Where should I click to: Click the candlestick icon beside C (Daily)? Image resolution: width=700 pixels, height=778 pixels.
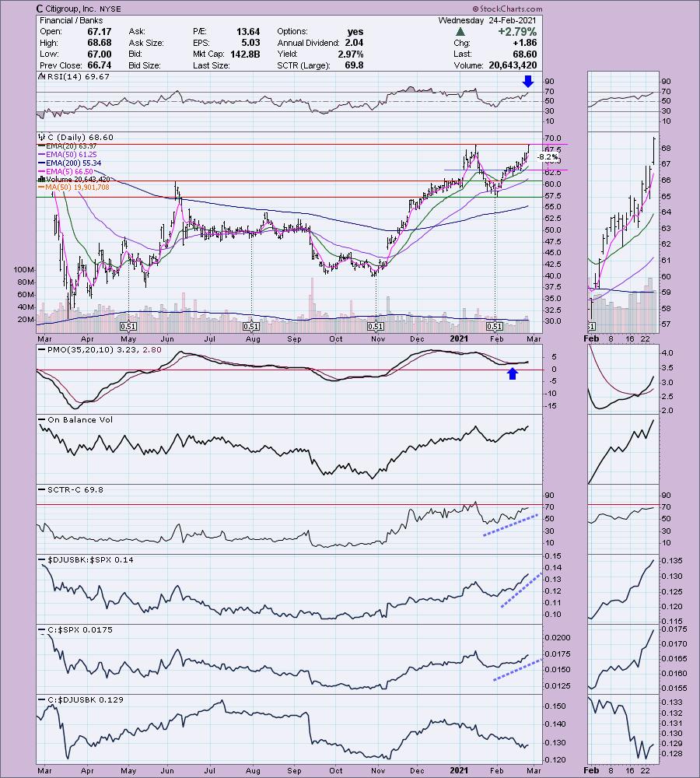(42, 137)
